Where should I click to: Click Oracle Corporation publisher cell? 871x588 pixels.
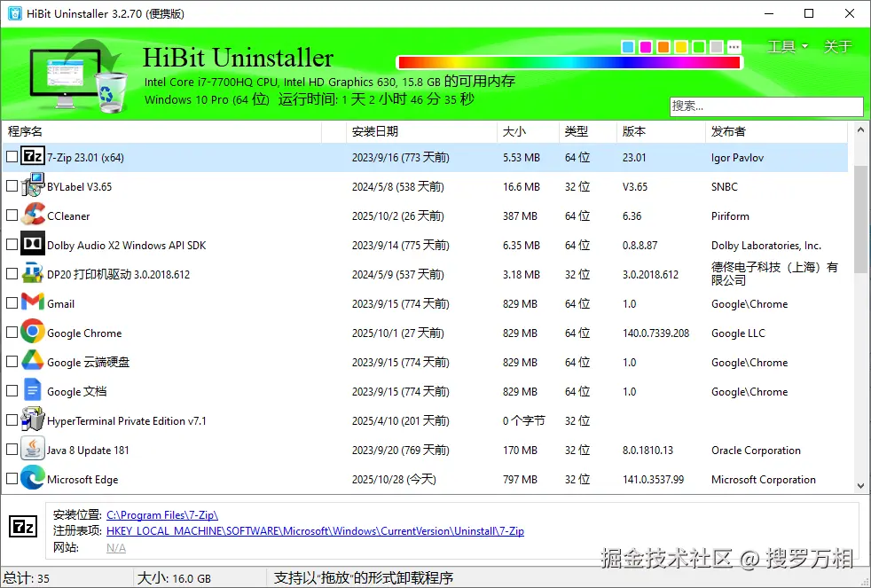(x=756, y=451)
